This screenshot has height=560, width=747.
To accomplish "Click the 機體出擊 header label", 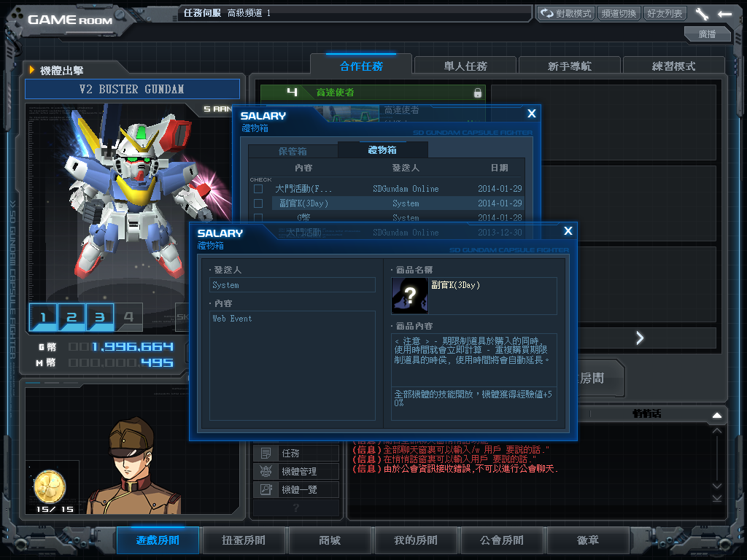I will pyautogui.click(x=62, y=71).
